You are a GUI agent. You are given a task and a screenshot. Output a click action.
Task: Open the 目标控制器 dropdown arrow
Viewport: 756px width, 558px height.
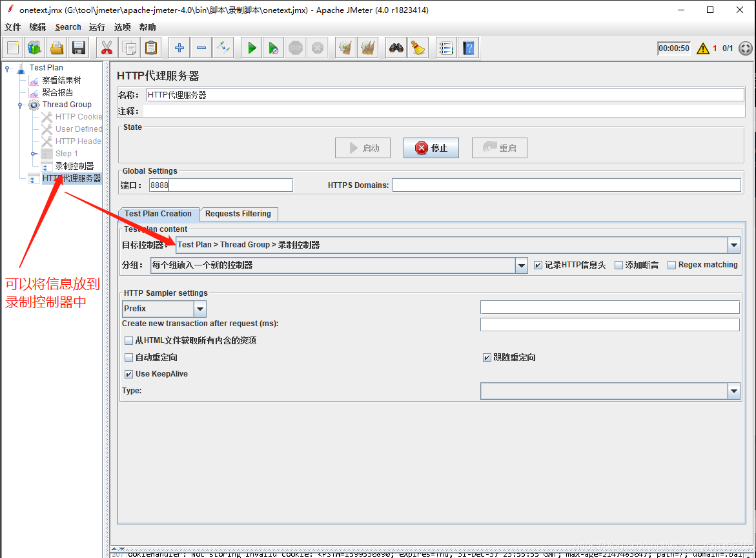[734, 245]
